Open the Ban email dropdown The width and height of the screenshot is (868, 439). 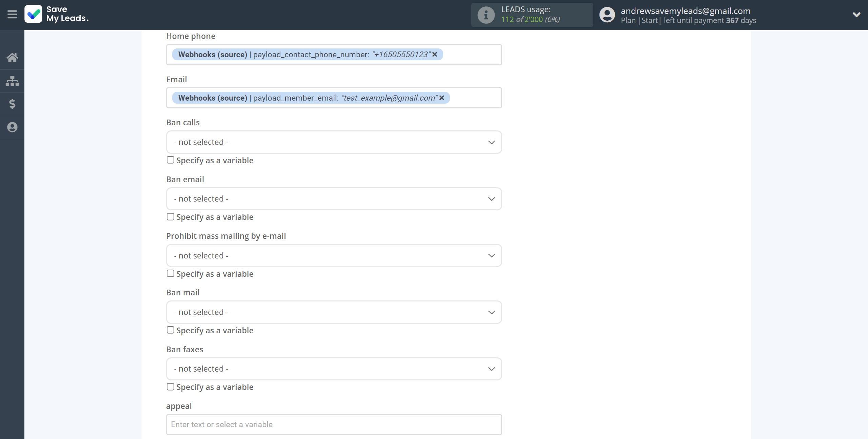[334, 199]
